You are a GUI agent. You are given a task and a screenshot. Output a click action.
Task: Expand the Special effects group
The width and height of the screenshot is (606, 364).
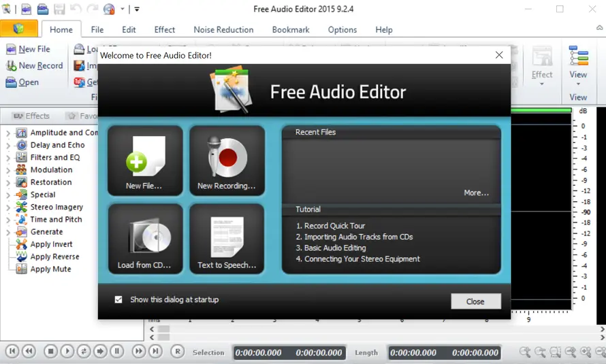click(8, 195)
